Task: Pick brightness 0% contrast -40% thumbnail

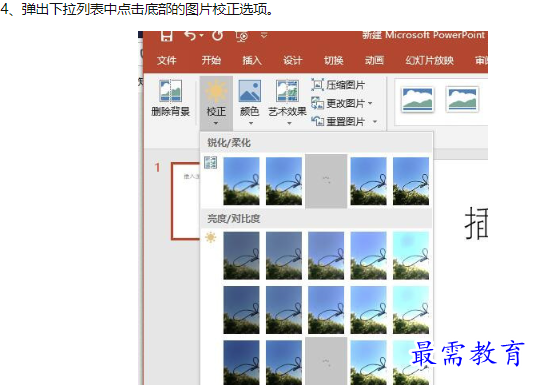Action: pos(326,256)
